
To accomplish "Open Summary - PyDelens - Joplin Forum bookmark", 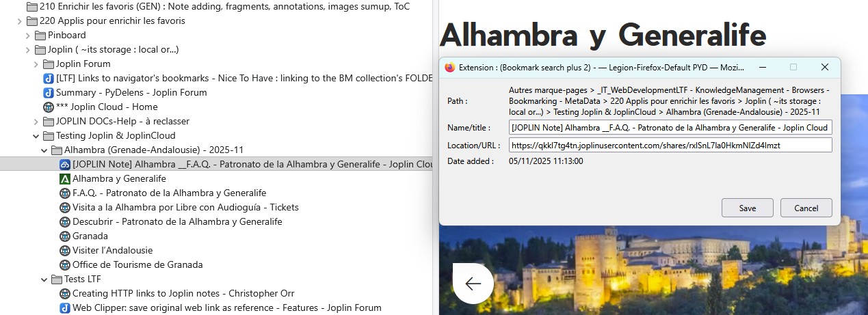I will tap(131, 92).
